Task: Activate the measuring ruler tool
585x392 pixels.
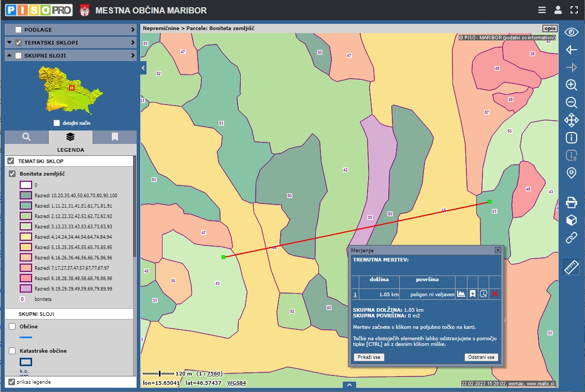Action: tap(572, 267)
